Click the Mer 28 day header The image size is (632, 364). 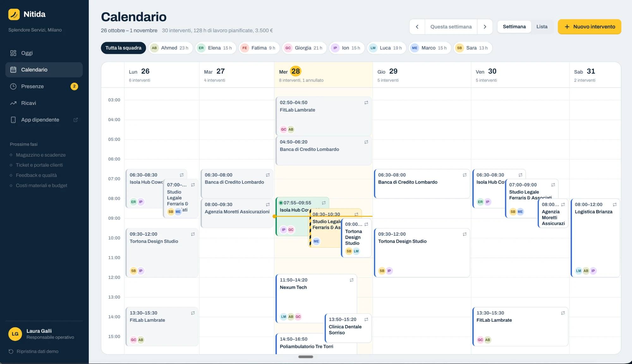pos(323,75)
